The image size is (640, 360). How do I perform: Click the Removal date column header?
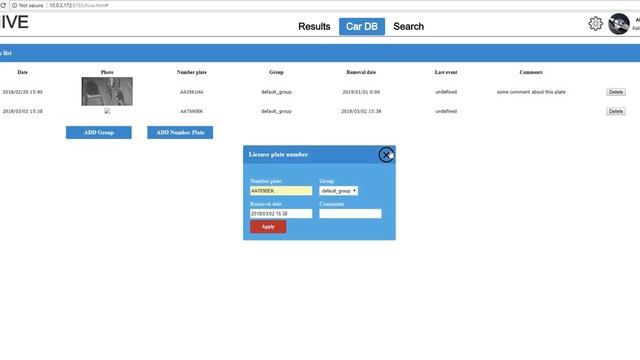(x=361, y=72)
